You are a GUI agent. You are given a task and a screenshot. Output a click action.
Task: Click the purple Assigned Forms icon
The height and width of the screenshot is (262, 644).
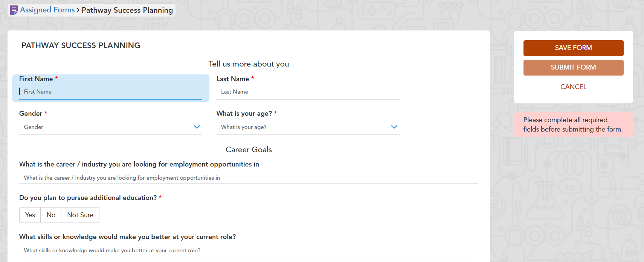[x=14, y=10]
